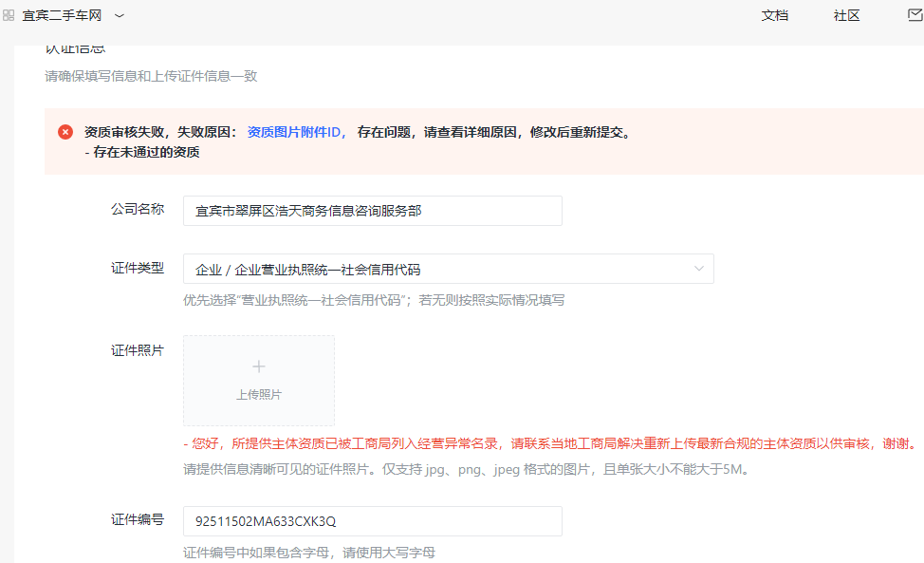This screenshot has height=563, width=924.
Task: Focus the 公司名称 input field
Action: click(372, 211)
